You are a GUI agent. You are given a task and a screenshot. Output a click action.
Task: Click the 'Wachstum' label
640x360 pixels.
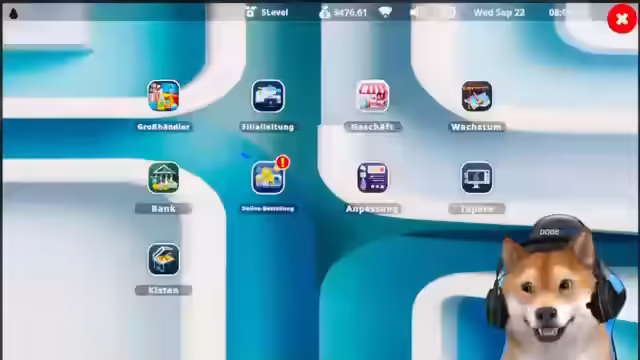(476, 127)
